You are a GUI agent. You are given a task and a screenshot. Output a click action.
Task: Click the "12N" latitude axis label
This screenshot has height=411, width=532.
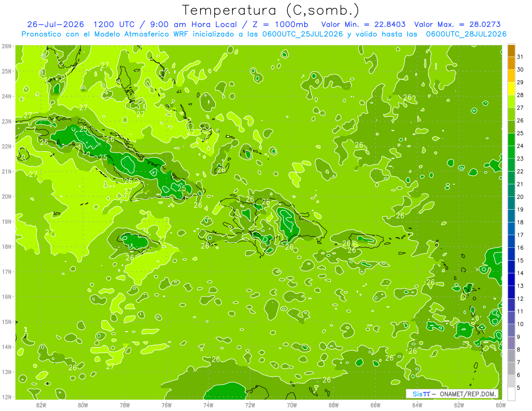[x=7, y=397]
